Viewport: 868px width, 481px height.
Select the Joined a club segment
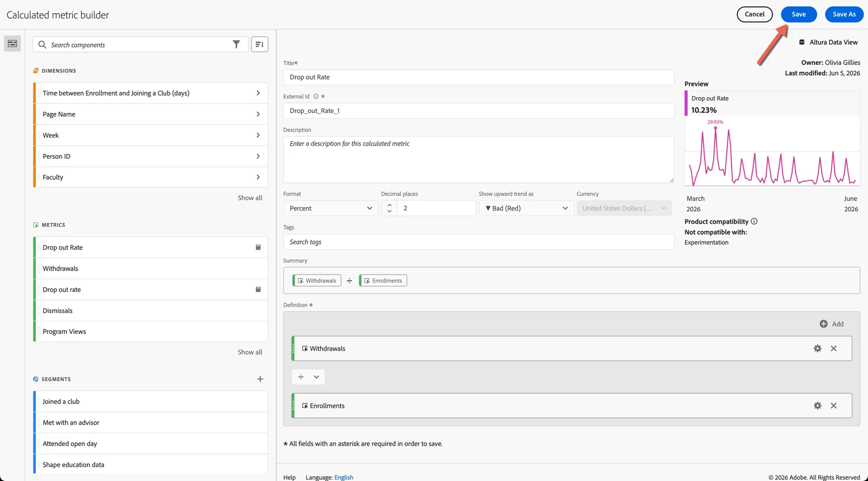pyautogui.click(x=151, y=402)
